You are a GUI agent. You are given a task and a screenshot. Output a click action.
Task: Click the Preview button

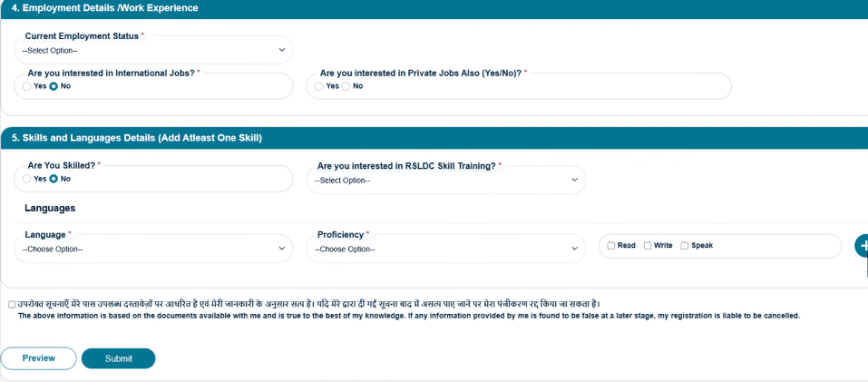tap(38, 358)
